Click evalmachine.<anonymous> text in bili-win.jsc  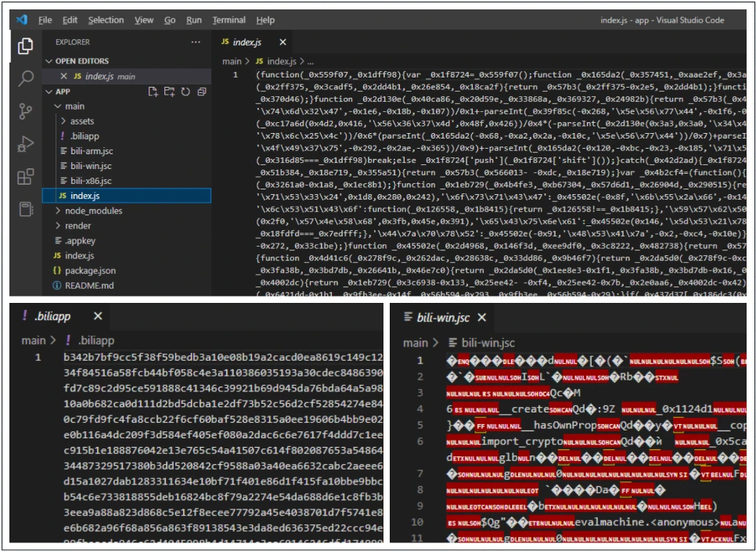point(646,522)
